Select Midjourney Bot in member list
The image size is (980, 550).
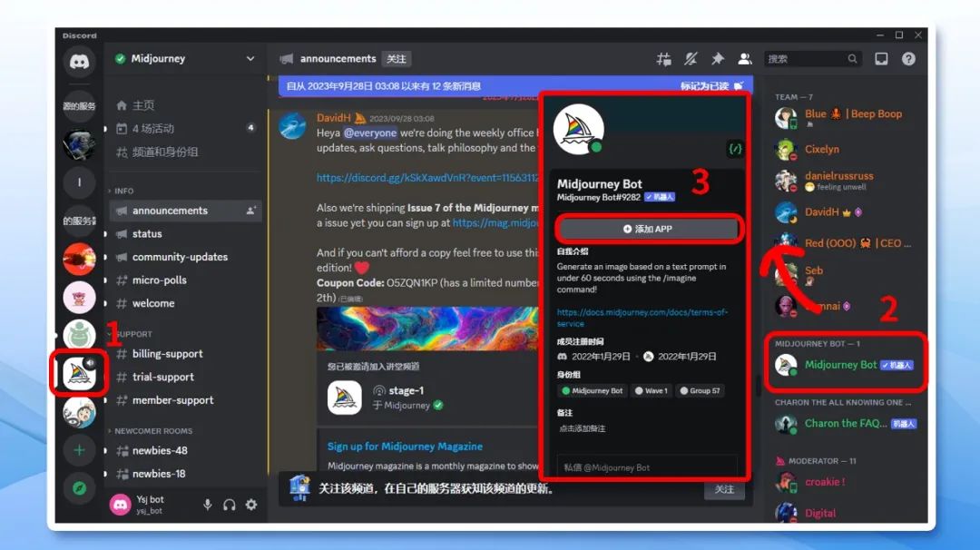(846, 365)
